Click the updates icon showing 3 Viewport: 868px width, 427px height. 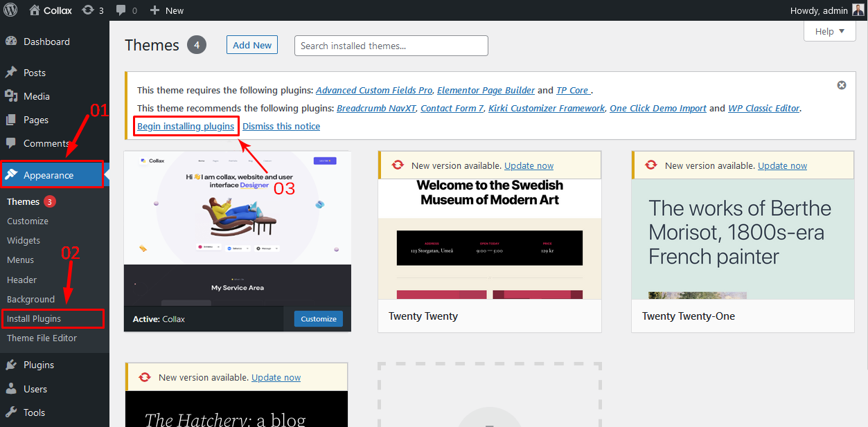pyautogui.click(x=88, y=10)
